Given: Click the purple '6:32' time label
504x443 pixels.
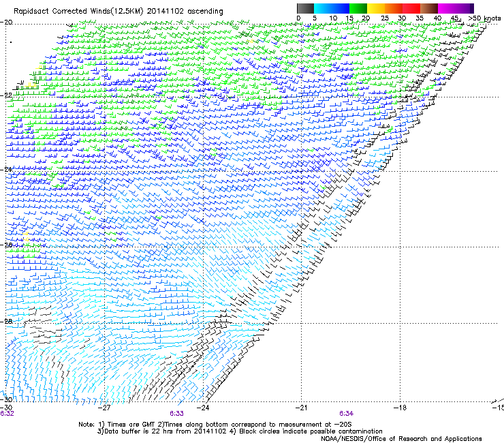Looking at the screenshot, I should tap(7, 414).
